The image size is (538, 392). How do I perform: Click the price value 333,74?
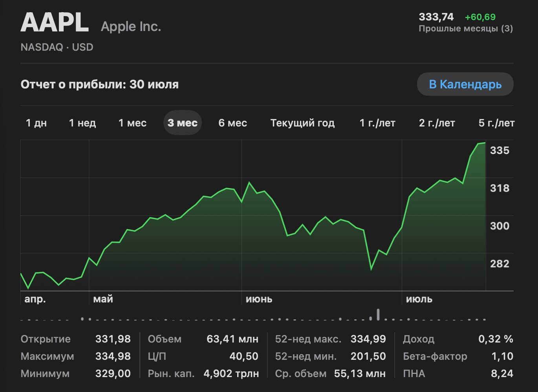pyautogui.click(x=436, y=17)
